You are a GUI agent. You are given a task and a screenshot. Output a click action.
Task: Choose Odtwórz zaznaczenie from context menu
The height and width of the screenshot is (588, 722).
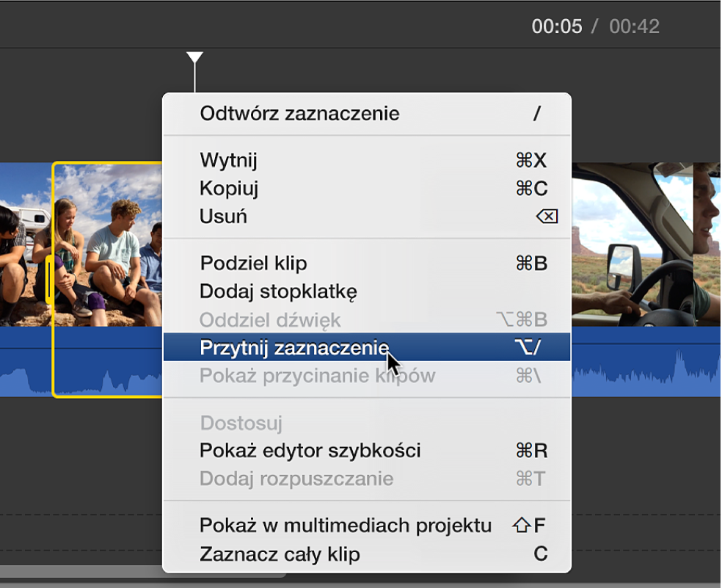tap(367, 113)
